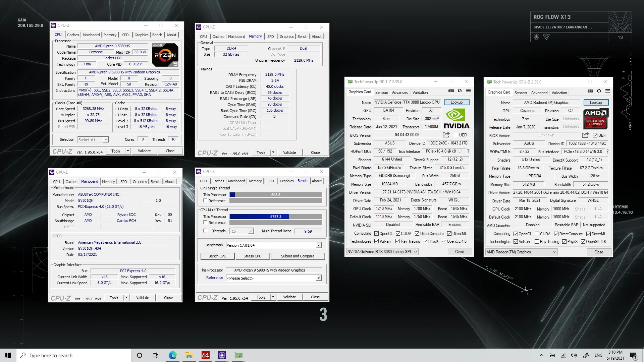Click refresh icon in AMD Radeon GPU-Z window
Image resolution: width=644 pixels, height=362 pixels.
(x=599, y=91)
